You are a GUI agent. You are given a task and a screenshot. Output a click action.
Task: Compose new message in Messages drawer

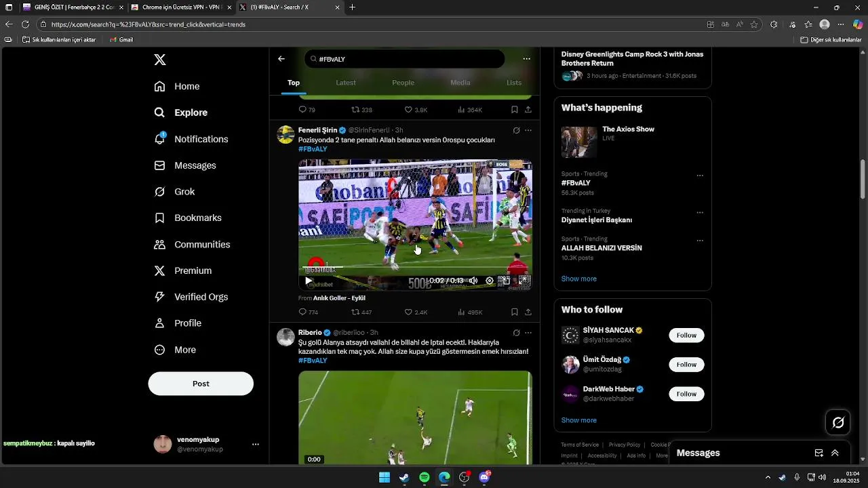coord(818,453)
